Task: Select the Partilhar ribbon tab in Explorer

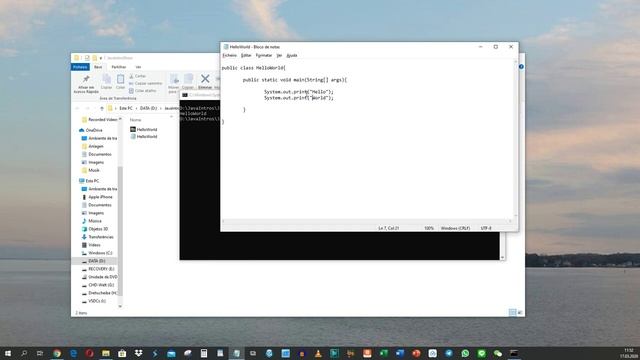Action: [119, 67]
